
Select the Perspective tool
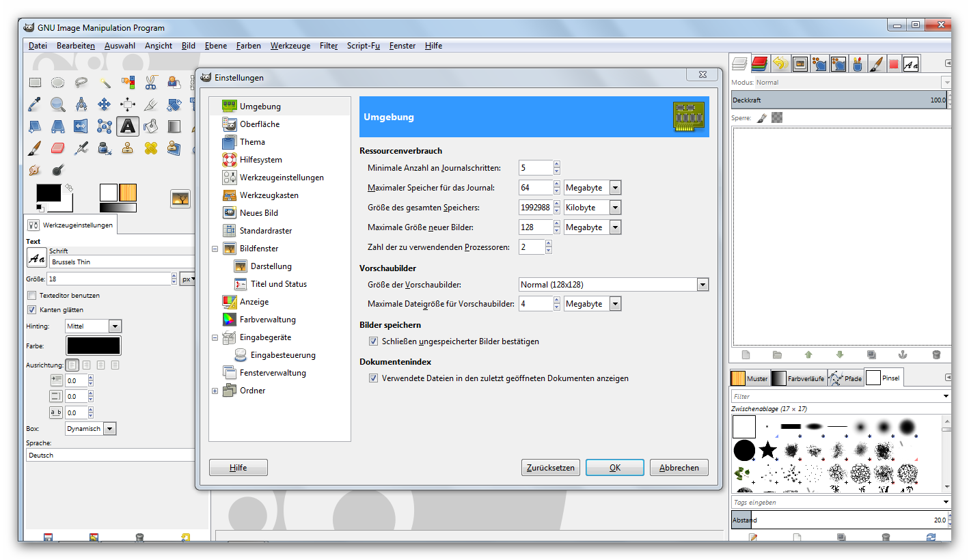(58, 126)
